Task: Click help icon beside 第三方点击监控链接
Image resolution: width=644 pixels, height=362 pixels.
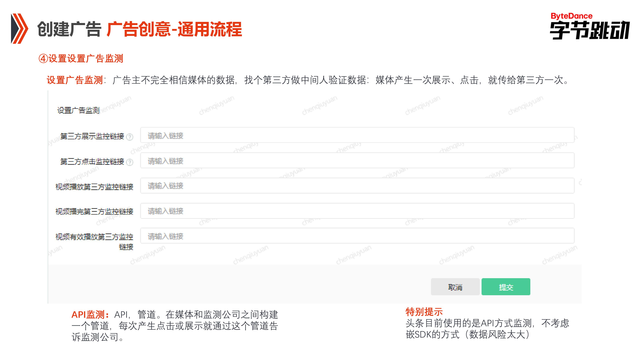Action: (x=130, y=162)
